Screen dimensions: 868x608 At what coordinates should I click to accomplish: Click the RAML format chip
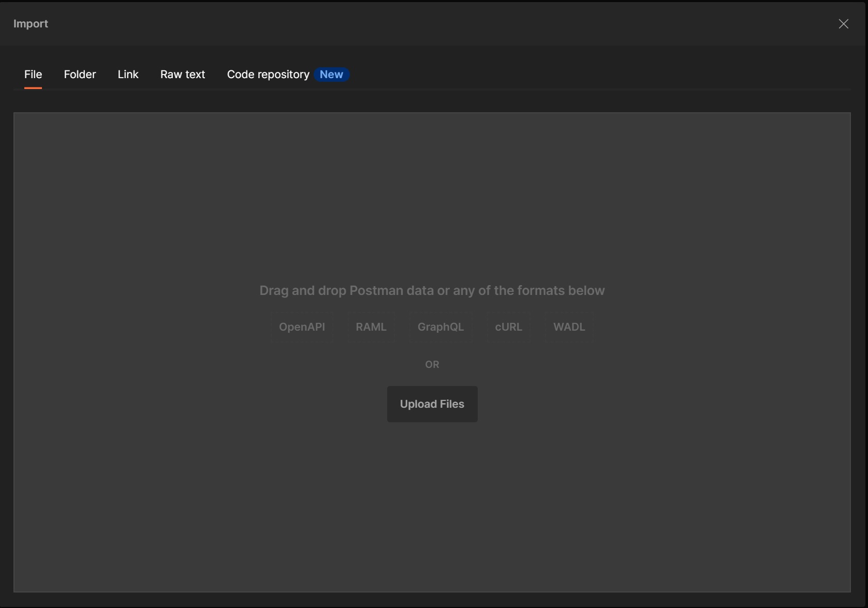click(x=371, y=327)
